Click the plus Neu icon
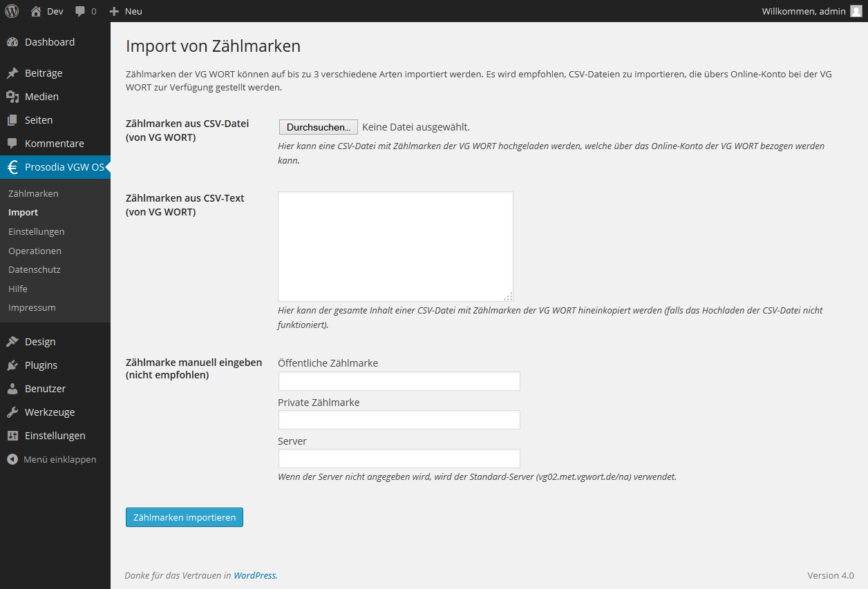Viewport: 868px width, 589px height. pyautogui.click(x=115, y=11)
